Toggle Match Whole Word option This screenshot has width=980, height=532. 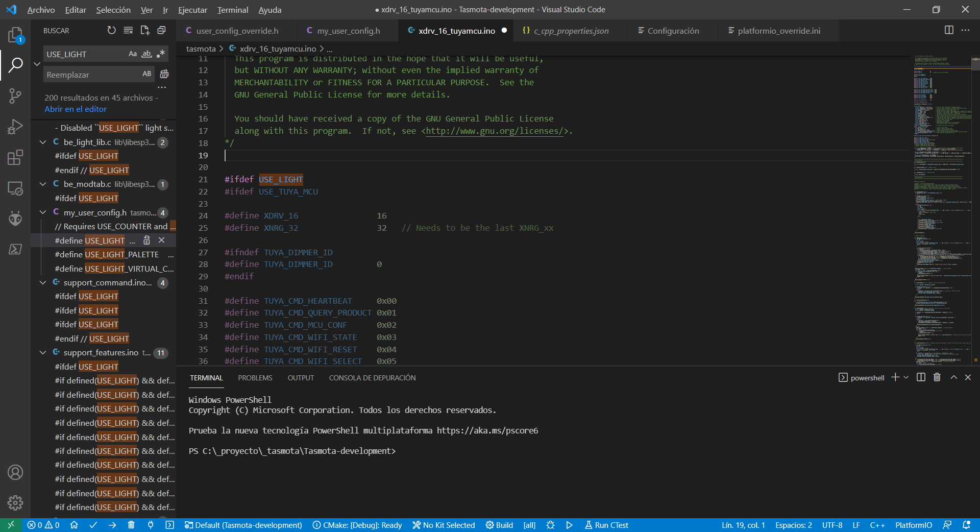147,54
